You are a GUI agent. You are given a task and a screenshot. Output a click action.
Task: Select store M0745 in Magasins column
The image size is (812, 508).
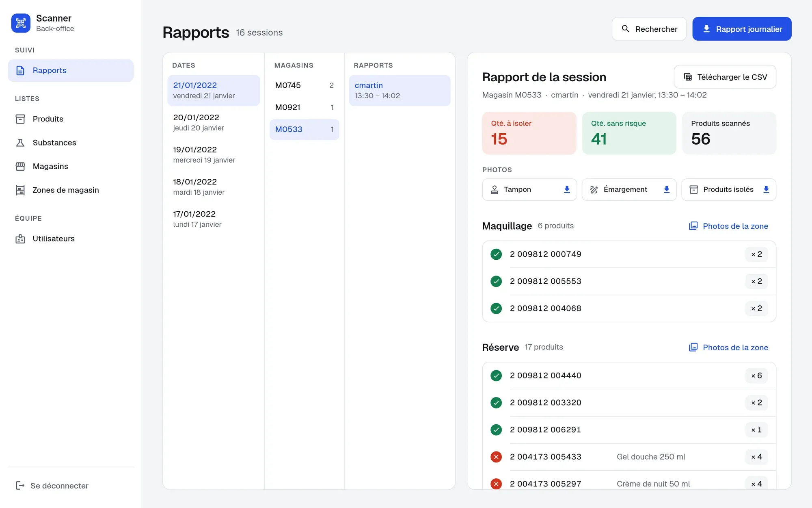[x=304, y=85]
